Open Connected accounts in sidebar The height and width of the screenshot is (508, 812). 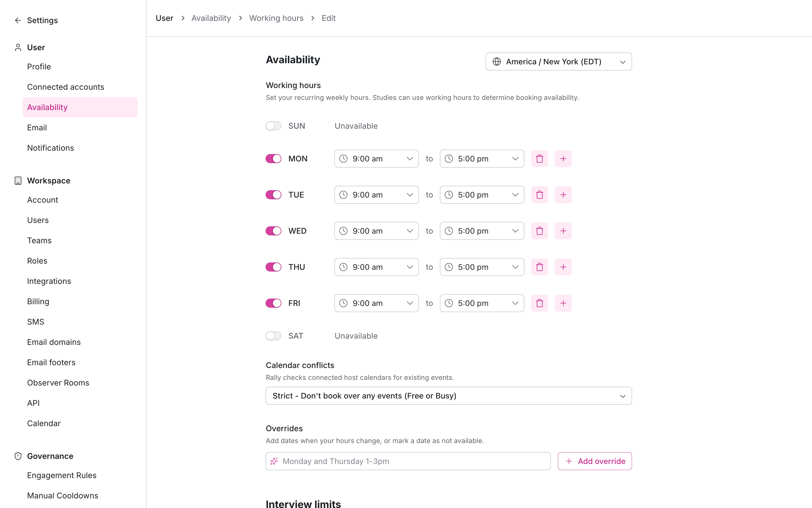point(66,87)
